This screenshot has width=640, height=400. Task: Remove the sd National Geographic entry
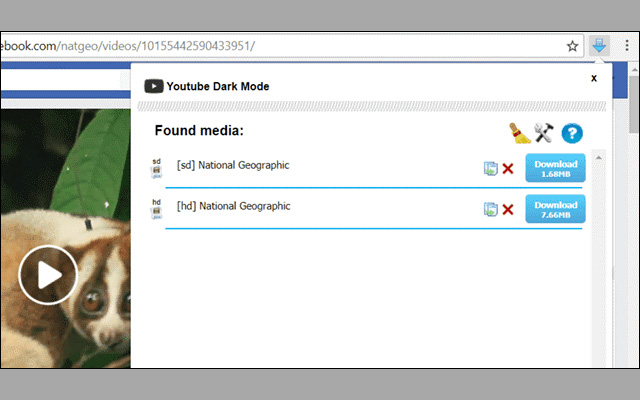508,168
